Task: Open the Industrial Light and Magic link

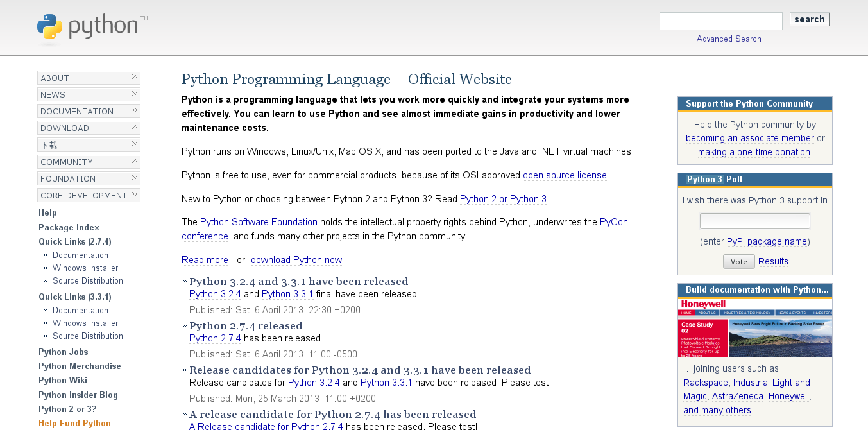Action: [x=747, y=390]
